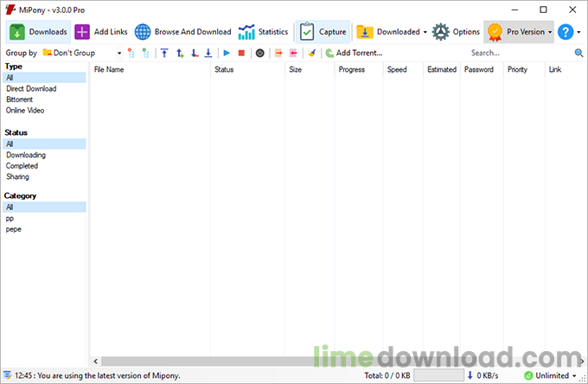Click the green Unlimited speed icon
The width and height of the screenshot is (588, 384).
click(528, 375)
